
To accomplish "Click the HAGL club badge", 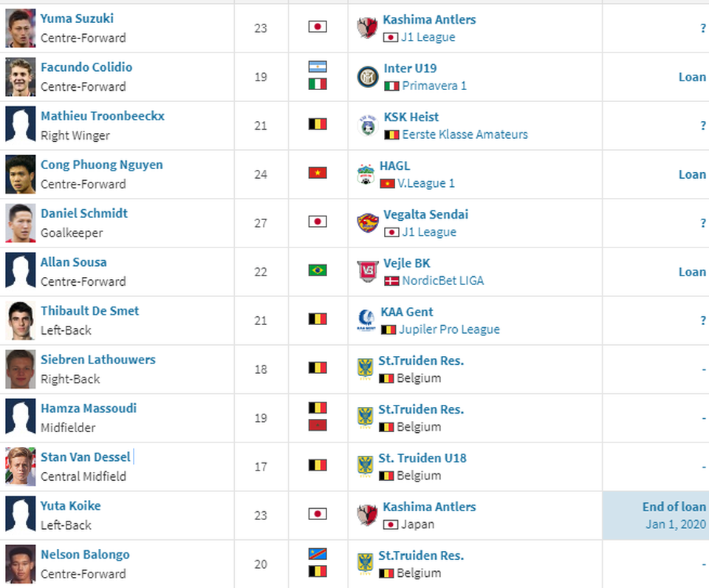I will click(x=366, y=174).
